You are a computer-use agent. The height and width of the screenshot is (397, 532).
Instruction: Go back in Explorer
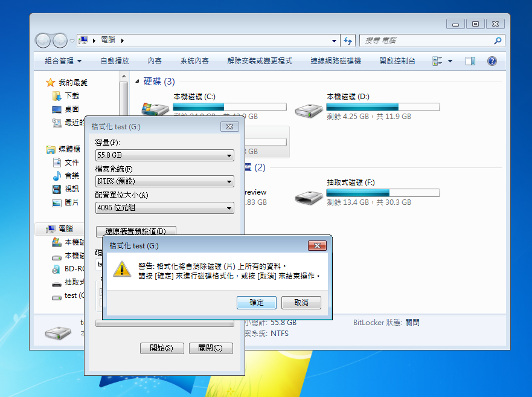[x=43, y=40]
